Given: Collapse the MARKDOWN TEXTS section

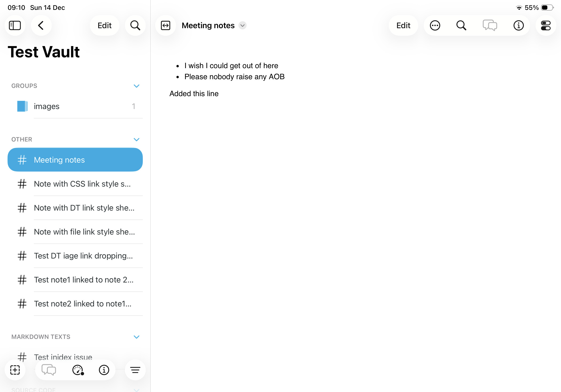Looking at the screenshot, I should 136,337.
